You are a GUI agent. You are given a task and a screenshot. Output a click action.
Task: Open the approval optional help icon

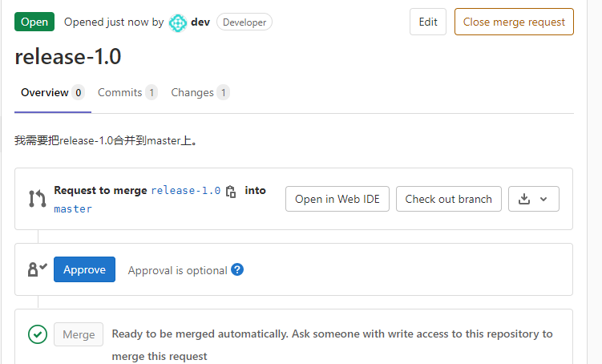click(237, 270)
